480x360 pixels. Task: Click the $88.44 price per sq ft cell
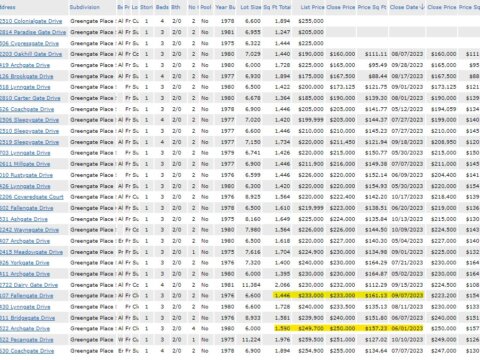[377, 76]
